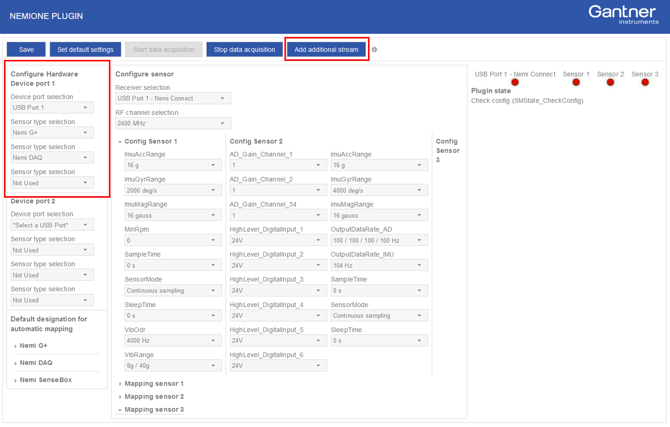
Task: Open the VibRange 8g / 40g dropdown
Action: [173, 366]
